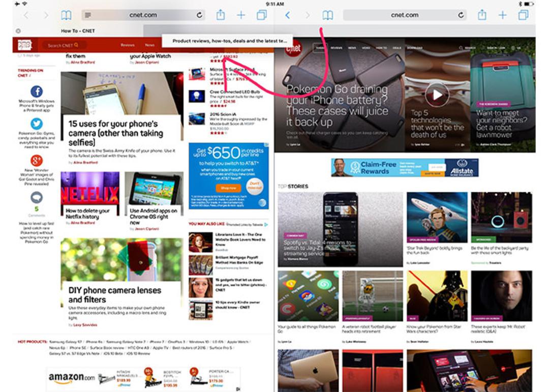The image size is (549, 392).
Task: Open News menu in left CNET header
Action: [x=150, y=45]
